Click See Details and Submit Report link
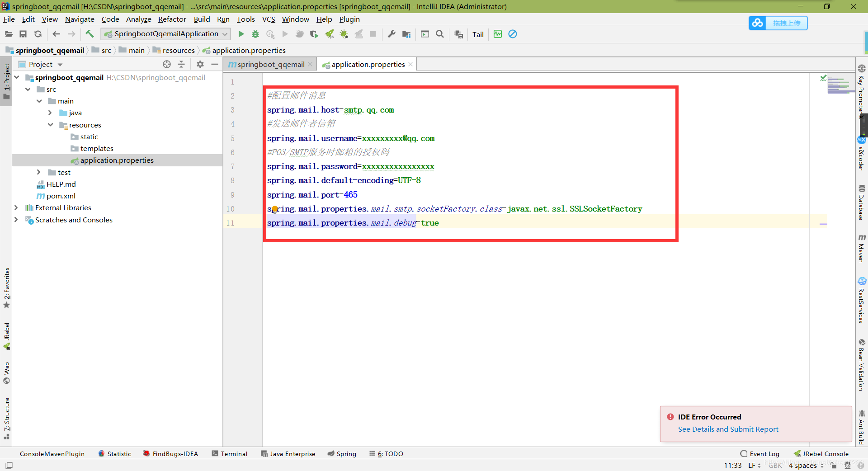The height and width of the screenshot is (471, 868). point(728,429)
